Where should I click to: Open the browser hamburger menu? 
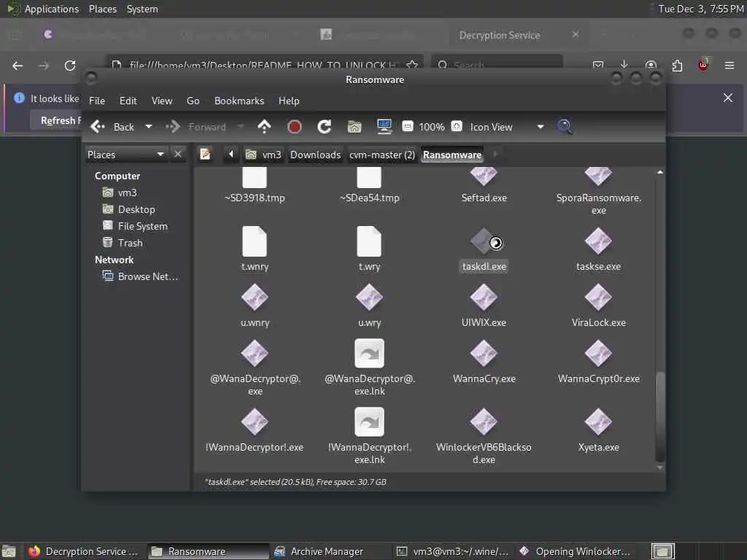pyautogui.click(x=729, y=65)
